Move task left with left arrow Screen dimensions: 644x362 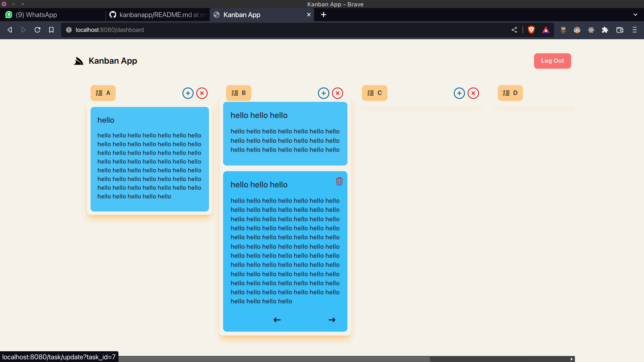(x=277, y=320)
